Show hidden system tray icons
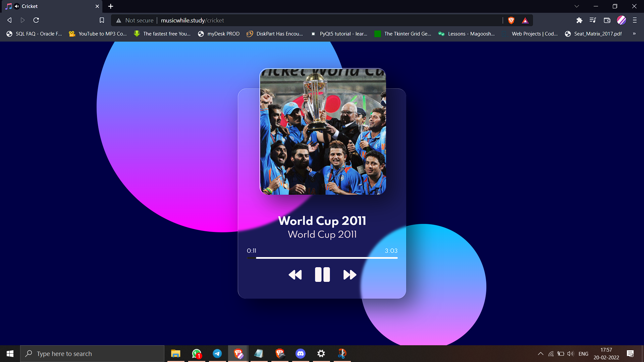Viewport: 644px width, 362px height. 540,354
